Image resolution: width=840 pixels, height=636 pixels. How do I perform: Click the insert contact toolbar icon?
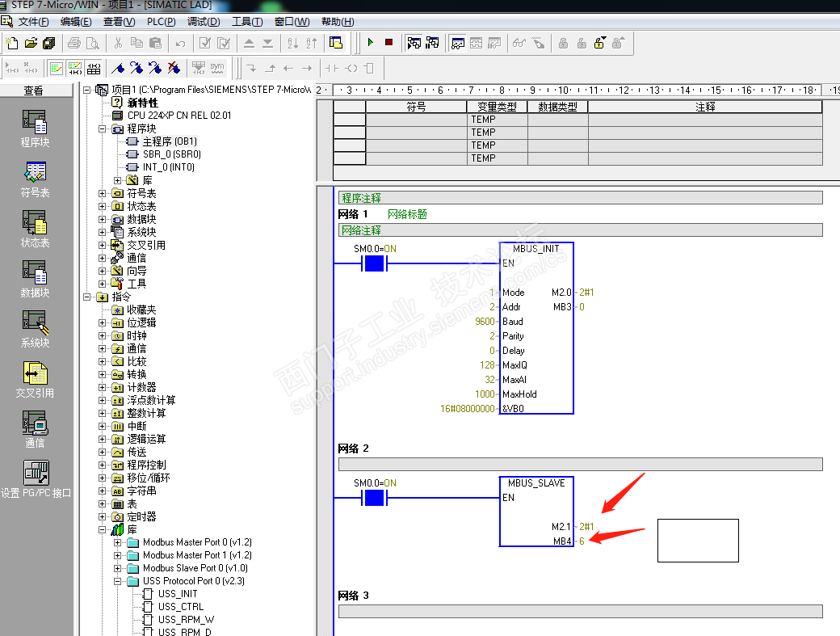click(332, 68)
